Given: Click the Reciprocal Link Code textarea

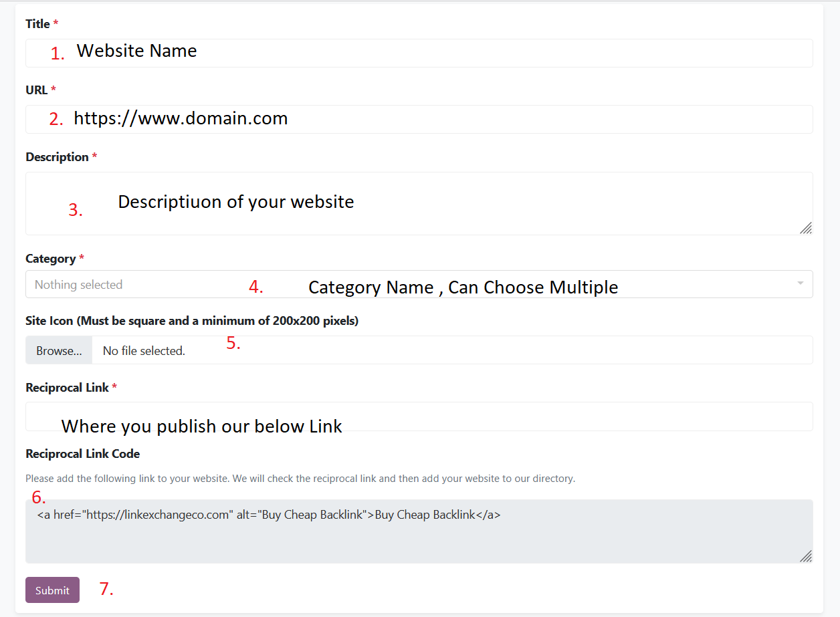Looking at the screenshot, I should click(x=419, y=531).
